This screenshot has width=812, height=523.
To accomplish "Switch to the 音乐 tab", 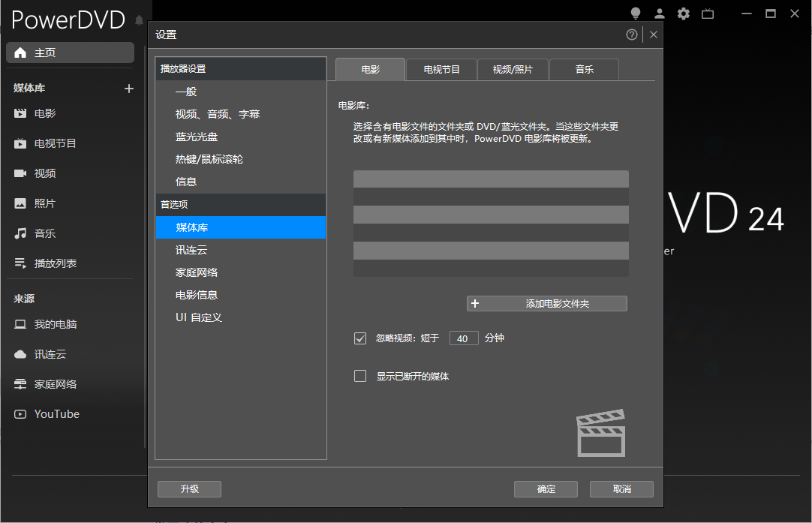I will click(584, 69).
